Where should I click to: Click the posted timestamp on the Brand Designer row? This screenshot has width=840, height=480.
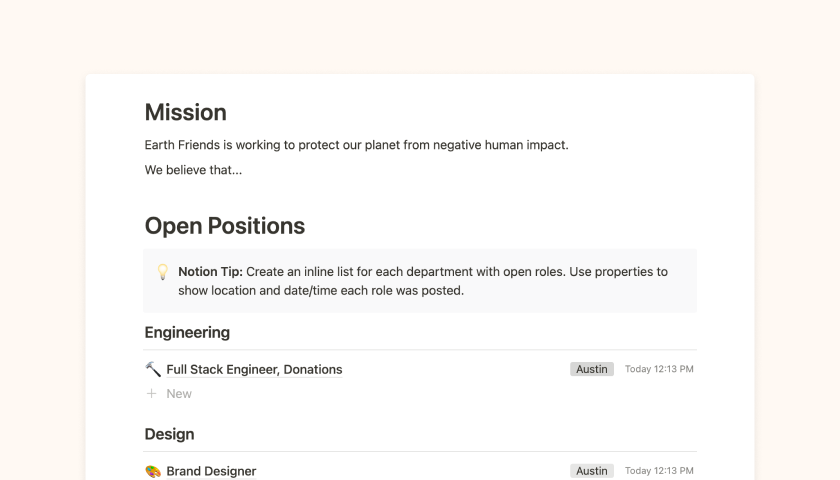pos(659,471)
